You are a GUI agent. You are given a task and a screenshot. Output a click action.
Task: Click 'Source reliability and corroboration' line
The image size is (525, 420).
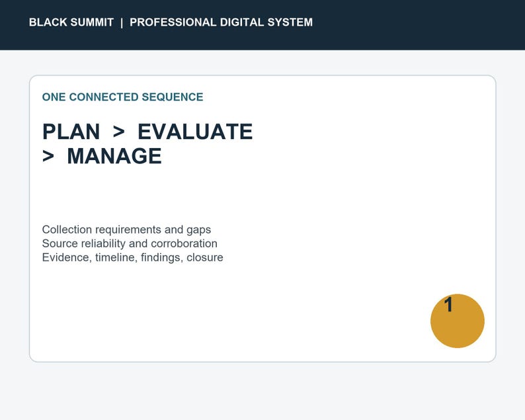click(130, 243)
